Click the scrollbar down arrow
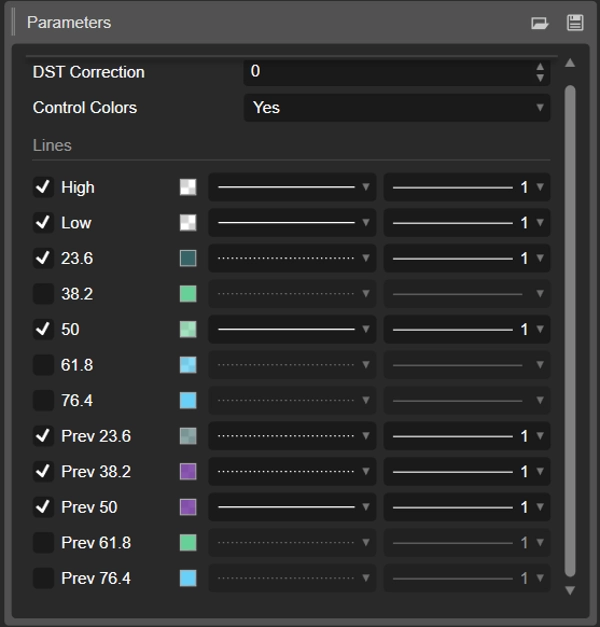The height and width of the screenshot is (627, 600). 570,590
